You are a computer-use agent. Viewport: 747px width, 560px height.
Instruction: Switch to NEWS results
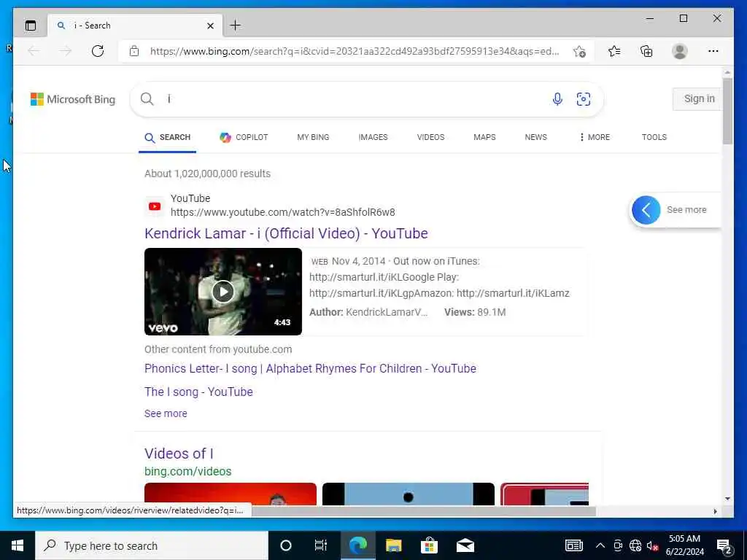536,137
